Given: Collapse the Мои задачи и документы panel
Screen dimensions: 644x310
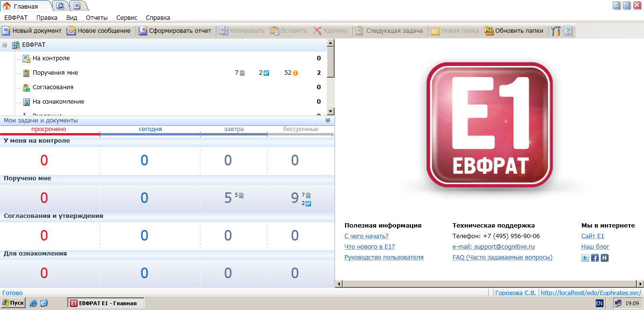Looking at the screenshot, I should (x=328, y=121).
